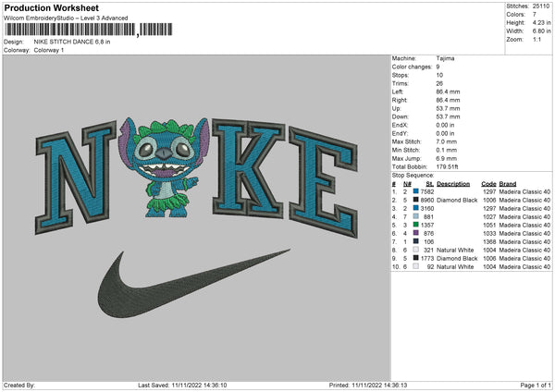Select the N# column header
The height and width of the screenshot is (392, 555).
pos(407,184)
